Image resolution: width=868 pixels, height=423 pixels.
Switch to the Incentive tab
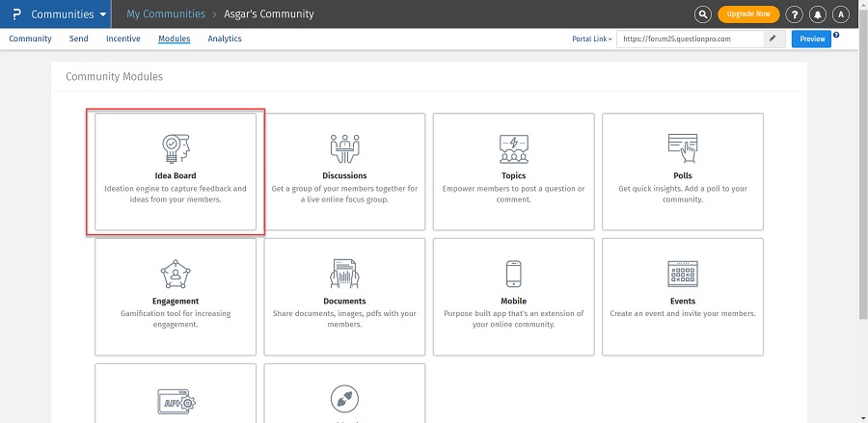coord(122,40)
